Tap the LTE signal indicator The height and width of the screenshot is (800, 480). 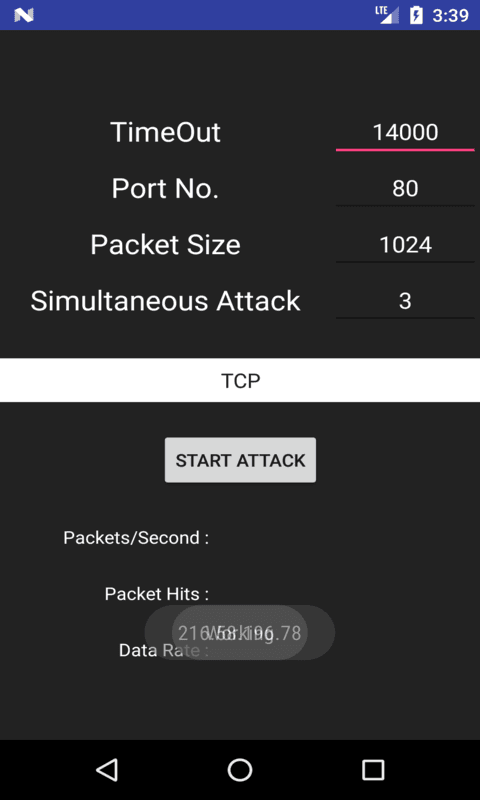387,15
